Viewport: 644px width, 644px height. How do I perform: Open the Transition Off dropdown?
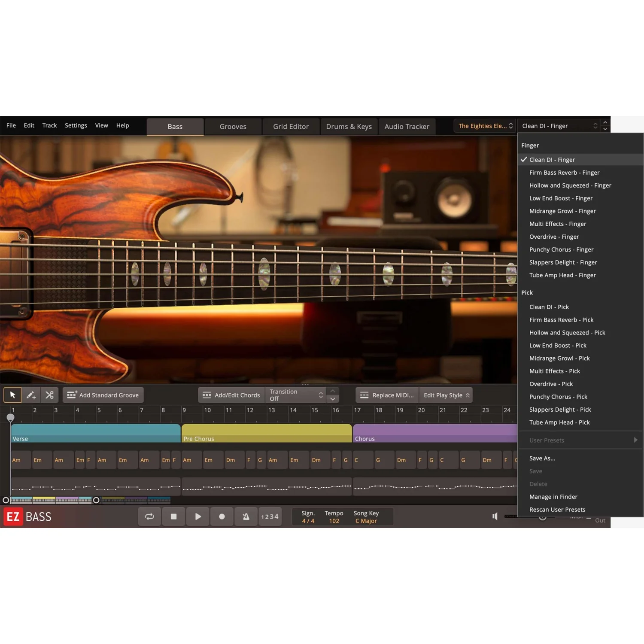tap(295, 395)
